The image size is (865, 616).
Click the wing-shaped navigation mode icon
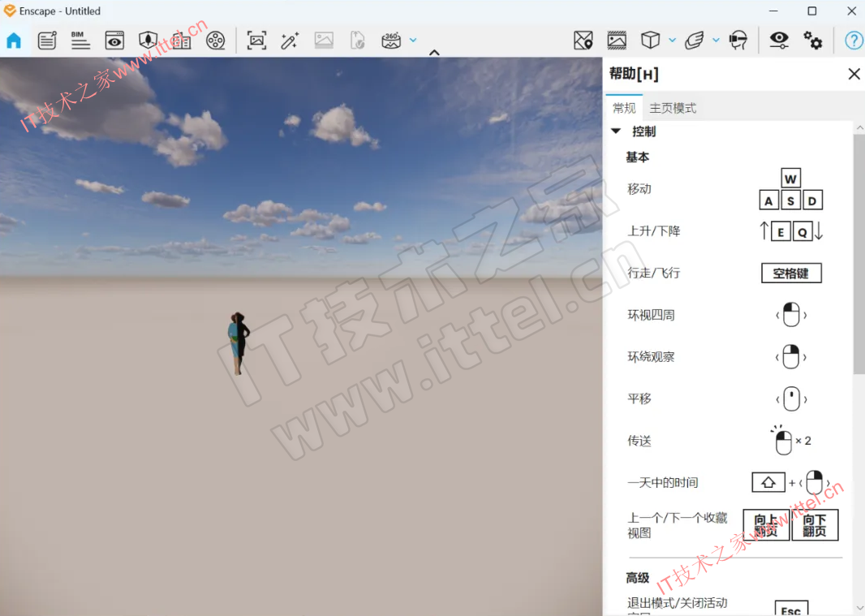(x=695, y=41)
